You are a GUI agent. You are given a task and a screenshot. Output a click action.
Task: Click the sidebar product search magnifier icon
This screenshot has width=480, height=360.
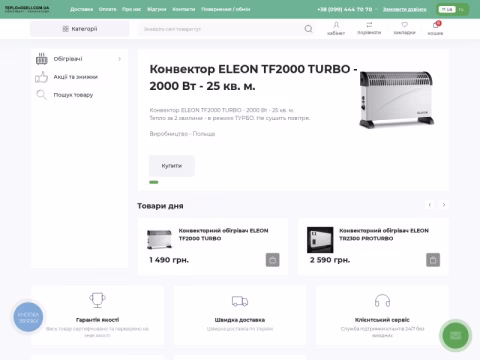coord(42,95)
